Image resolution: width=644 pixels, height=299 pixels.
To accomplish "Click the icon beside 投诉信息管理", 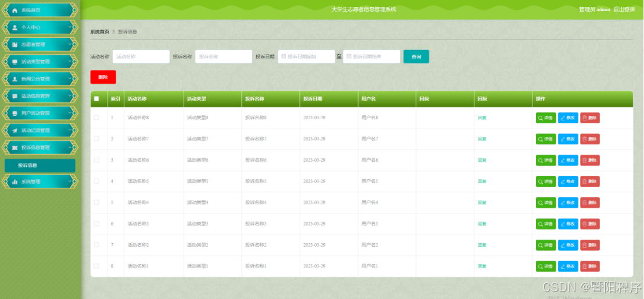I will 15,148.
